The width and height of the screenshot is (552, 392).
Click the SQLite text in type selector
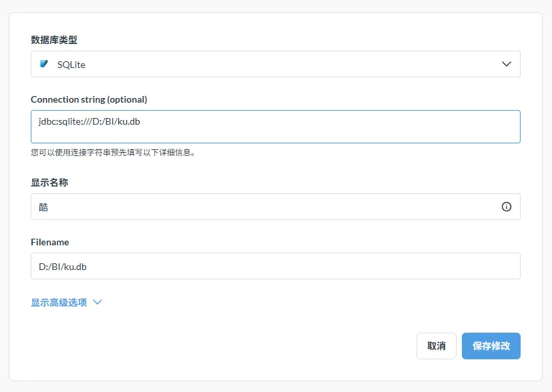click(x=71, y=65)
